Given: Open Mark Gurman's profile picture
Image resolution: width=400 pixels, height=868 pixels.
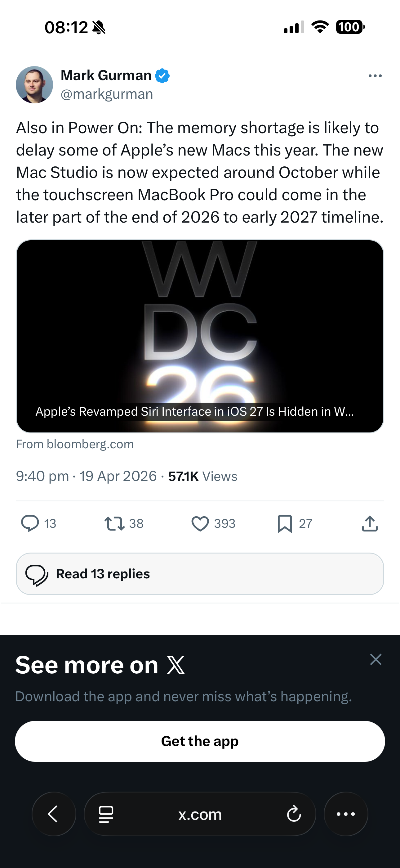Looking at the screenshot, I should coord(34,84).
